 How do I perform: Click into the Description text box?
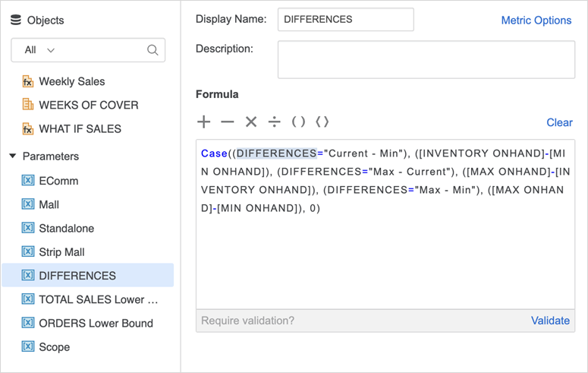click(x=426, y=59)
